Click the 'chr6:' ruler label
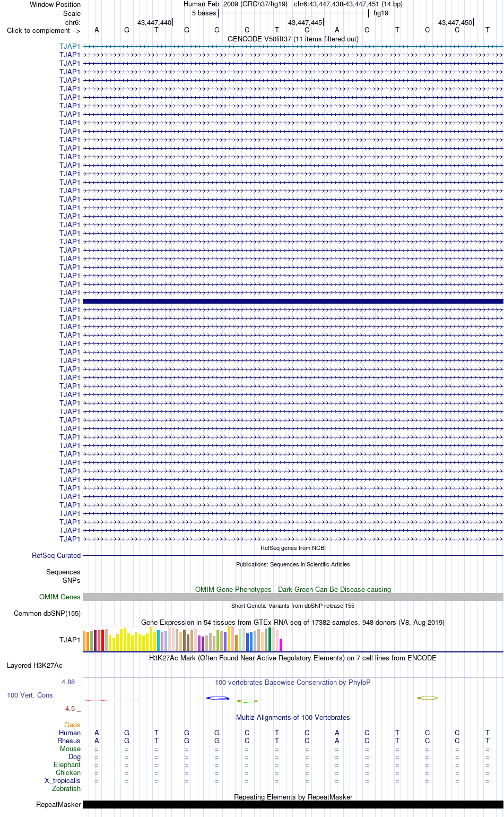The height and width of the screenshot is (817, 504). coord(73,22)
